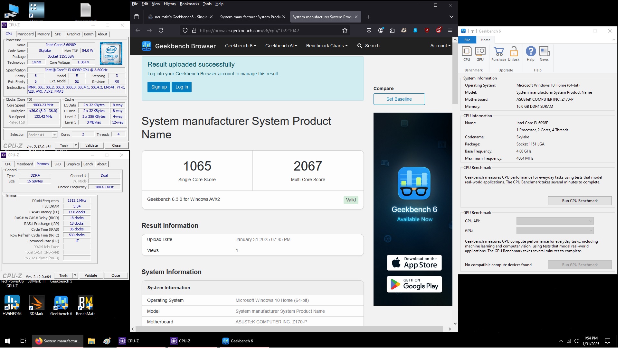Open Tools dropdown arrow in upper CPU-Z window
Image resolution: width=644 pixels, height=362 pixels.
click(x=76, y=145)
